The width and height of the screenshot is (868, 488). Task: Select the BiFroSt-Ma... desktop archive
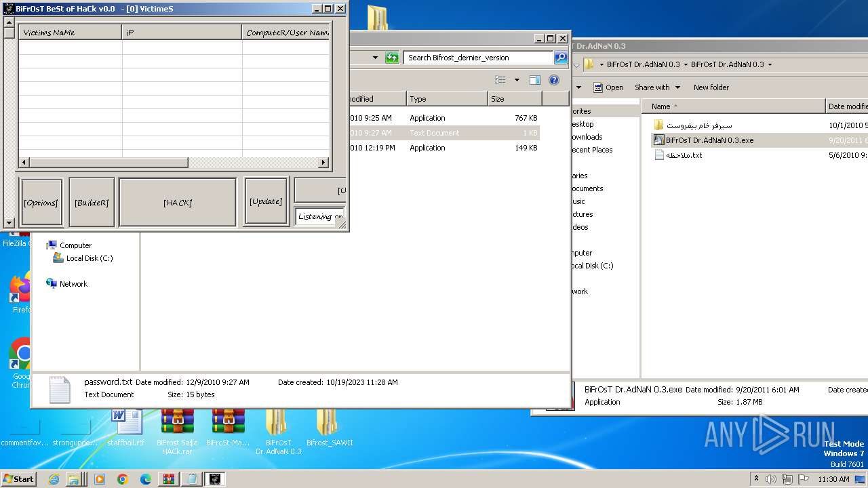coord(228,427)
